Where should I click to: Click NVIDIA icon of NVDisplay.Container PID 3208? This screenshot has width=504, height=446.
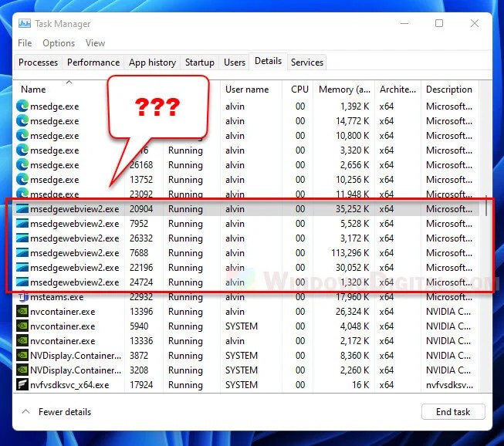(22, 370)
